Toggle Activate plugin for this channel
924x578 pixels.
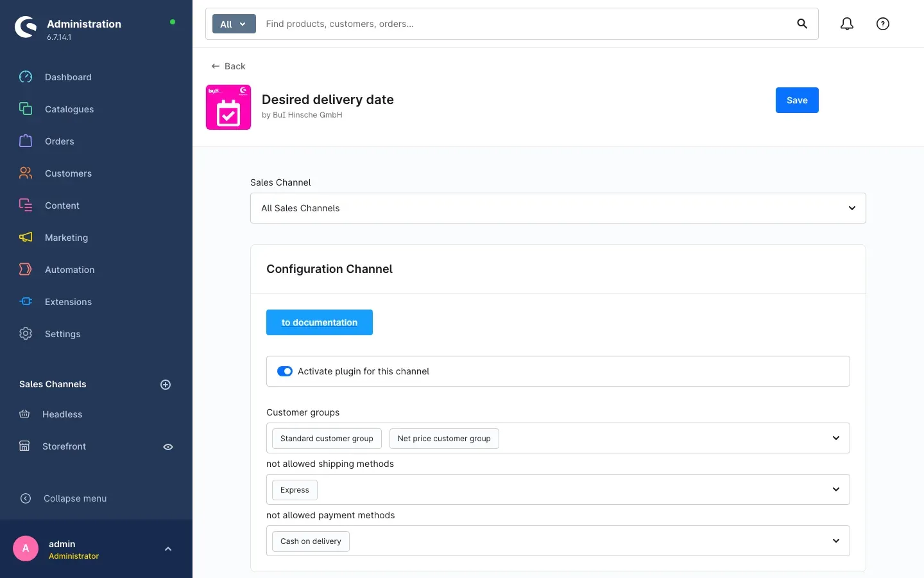[285, 371]
